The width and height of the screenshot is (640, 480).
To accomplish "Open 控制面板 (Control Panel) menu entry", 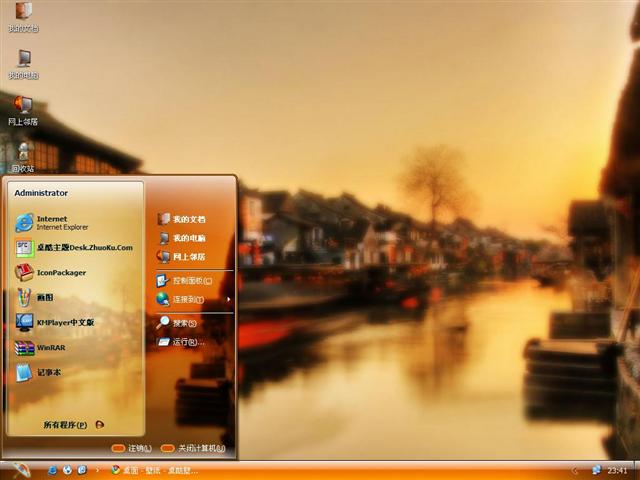I will click(190, 281).
